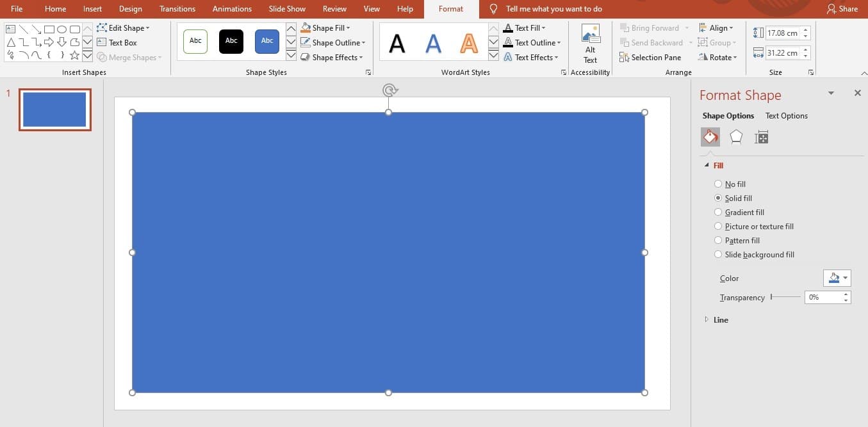Screen dimensions: 868x427
Task: Open the Rotate dropdown menu
Action: pyautogui.click(x=717, y=58)
